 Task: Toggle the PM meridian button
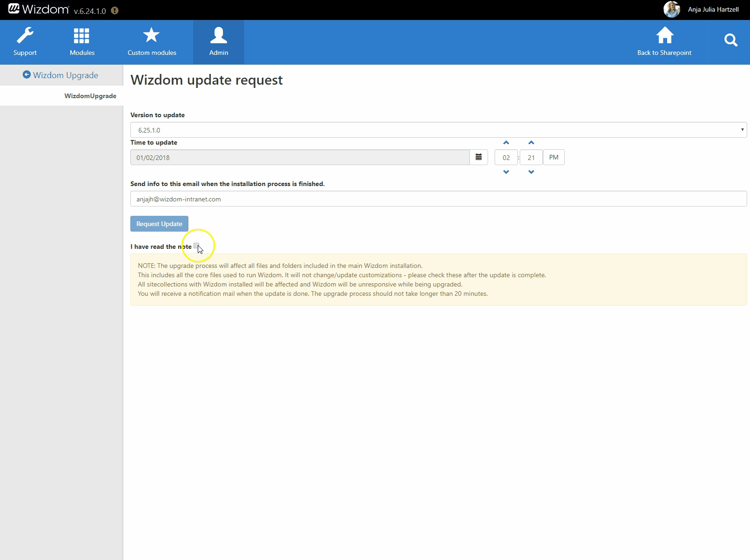pyautogui.click(x=554, y=157)
